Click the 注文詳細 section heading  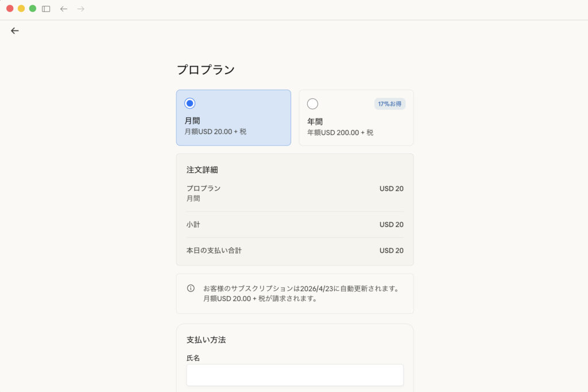click(202, 170)
